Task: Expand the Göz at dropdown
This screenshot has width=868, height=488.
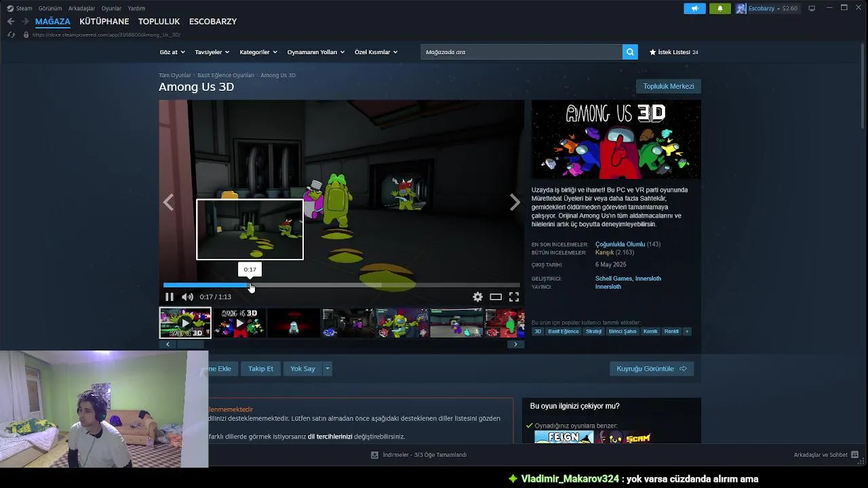Action: tap(173, 52)
